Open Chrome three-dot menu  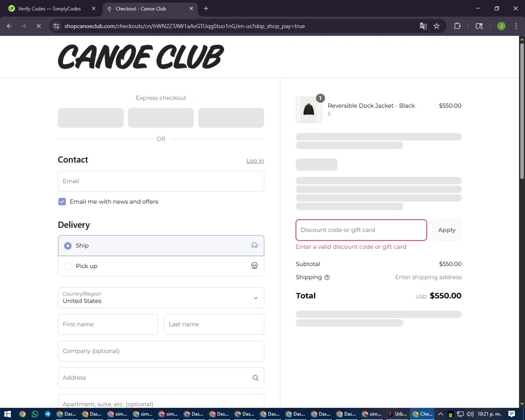(x=516, y=26)
